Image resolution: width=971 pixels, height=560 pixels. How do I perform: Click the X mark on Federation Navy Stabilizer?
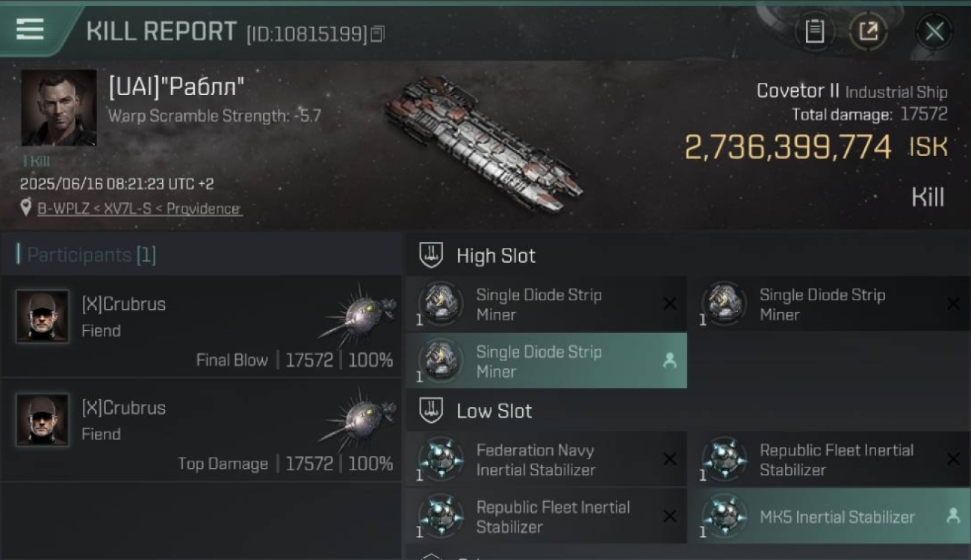click(x=670, y=458)
